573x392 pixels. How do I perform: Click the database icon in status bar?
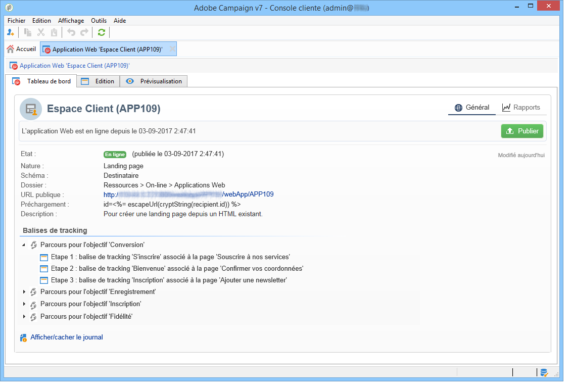pyautogui.click(x=544, y=372)
